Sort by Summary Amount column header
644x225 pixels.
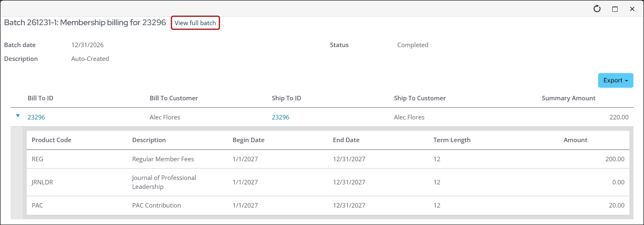click(568, 98)
